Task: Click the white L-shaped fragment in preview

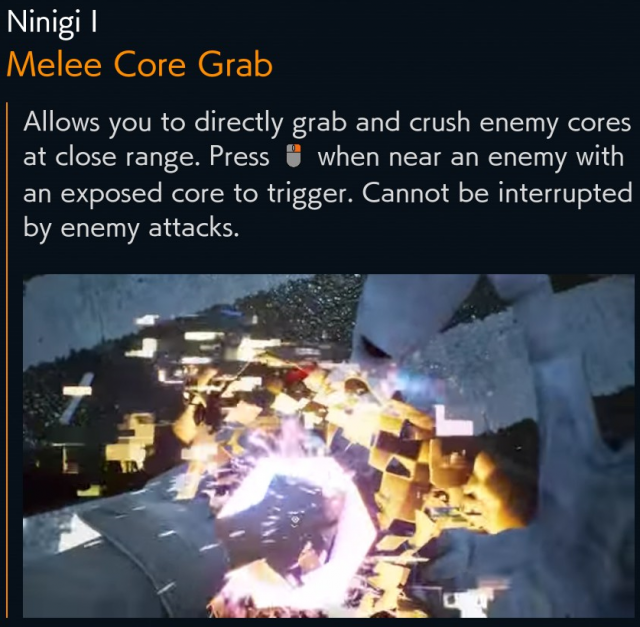Action: tap(452, 421)
